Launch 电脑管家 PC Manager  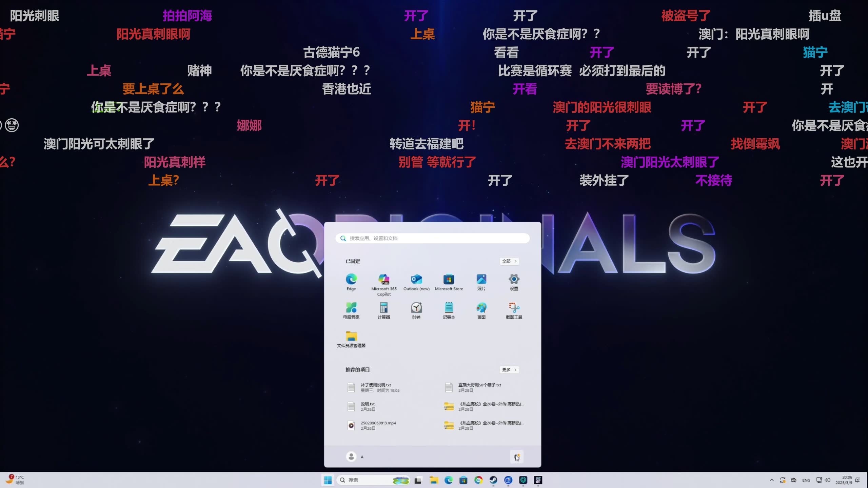351,310
